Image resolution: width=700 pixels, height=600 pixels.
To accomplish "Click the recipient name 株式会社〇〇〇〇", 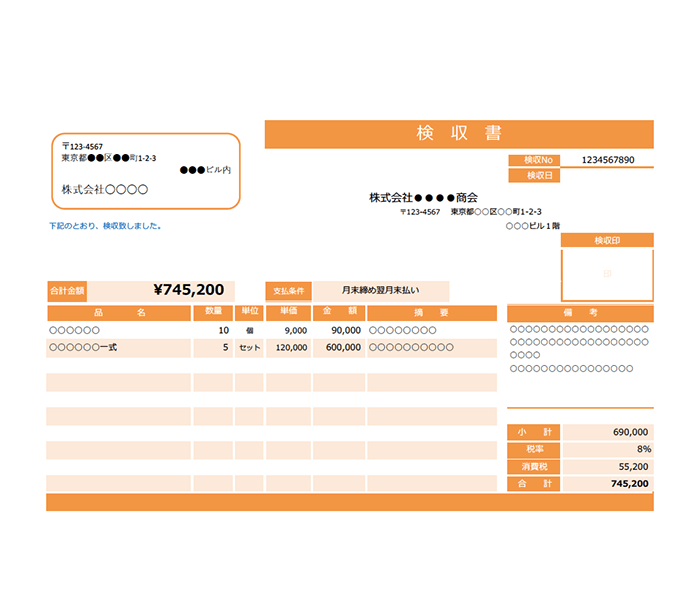I will tap(104, 189).
